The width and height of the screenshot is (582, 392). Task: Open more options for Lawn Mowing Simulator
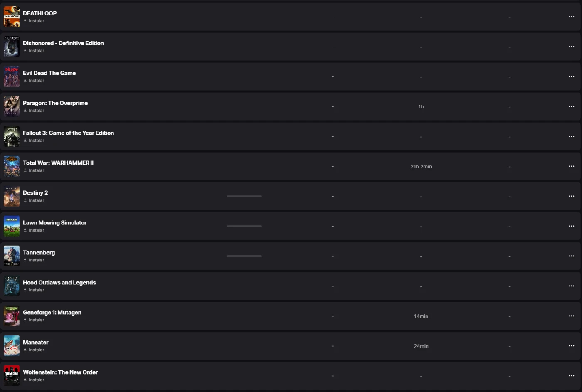(571, 227)
